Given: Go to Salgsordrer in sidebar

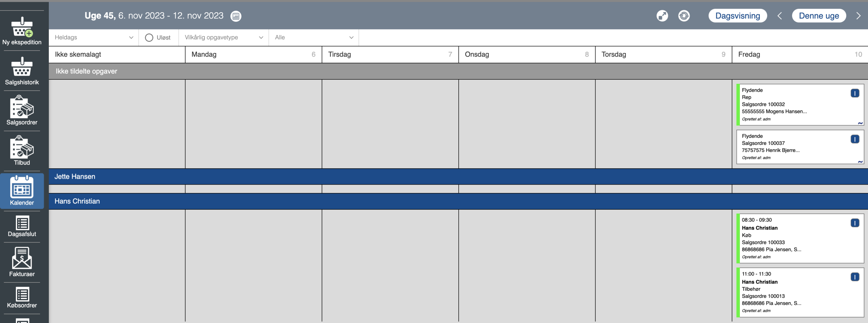Looking at the screenshot, I should click(x=22, y=111).
